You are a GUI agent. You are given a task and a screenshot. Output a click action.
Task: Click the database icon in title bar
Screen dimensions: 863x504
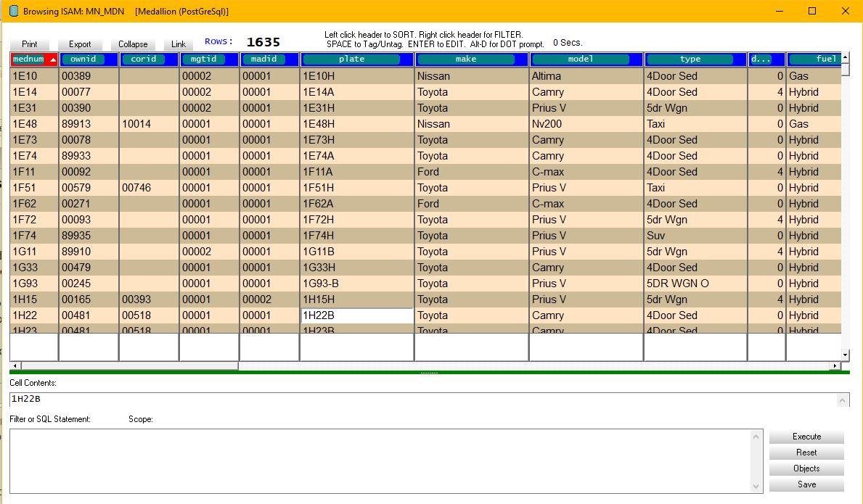click(x=12, y=12)
